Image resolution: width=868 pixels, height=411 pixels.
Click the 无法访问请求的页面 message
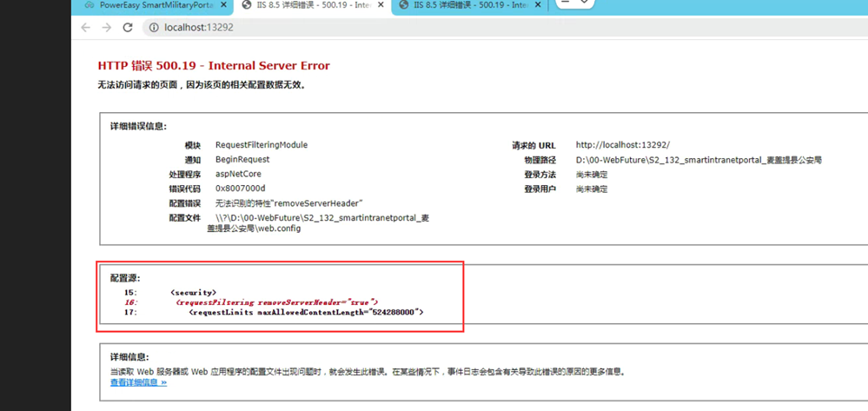(x=202, y=85)
